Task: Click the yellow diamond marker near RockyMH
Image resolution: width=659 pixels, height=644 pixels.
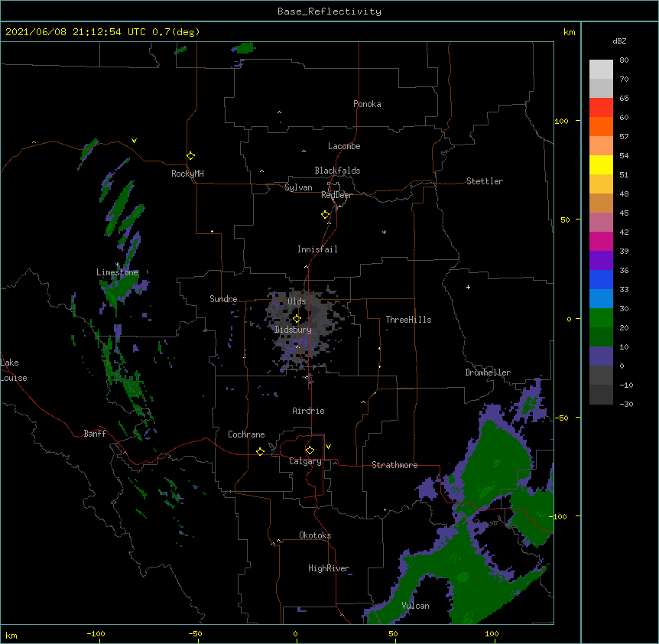Action: point(190,156)
